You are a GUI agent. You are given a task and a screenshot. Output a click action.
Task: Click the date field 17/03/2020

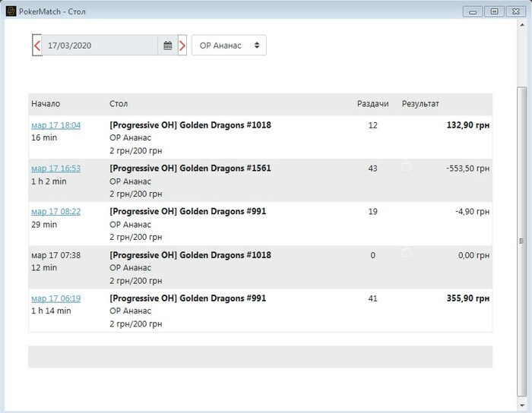100,46
